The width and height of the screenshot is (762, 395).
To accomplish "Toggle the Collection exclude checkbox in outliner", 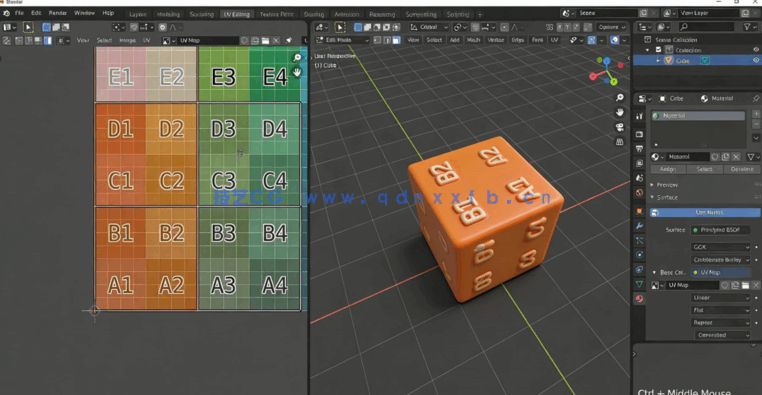I will (x=658, y=50).
